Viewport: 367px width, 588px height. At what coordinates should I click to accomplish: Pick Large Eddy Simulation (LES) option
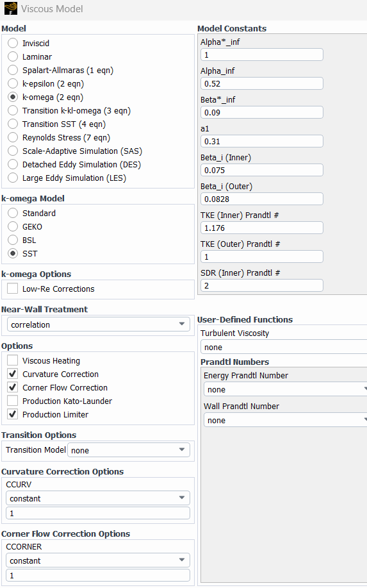click(x=13, y=178)
